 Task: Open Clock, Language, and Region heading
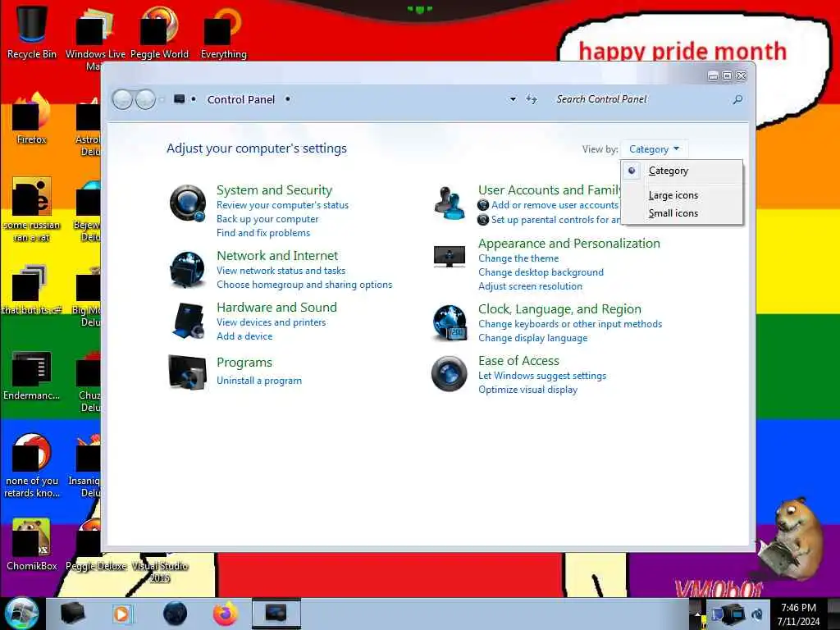coord(559,309)
